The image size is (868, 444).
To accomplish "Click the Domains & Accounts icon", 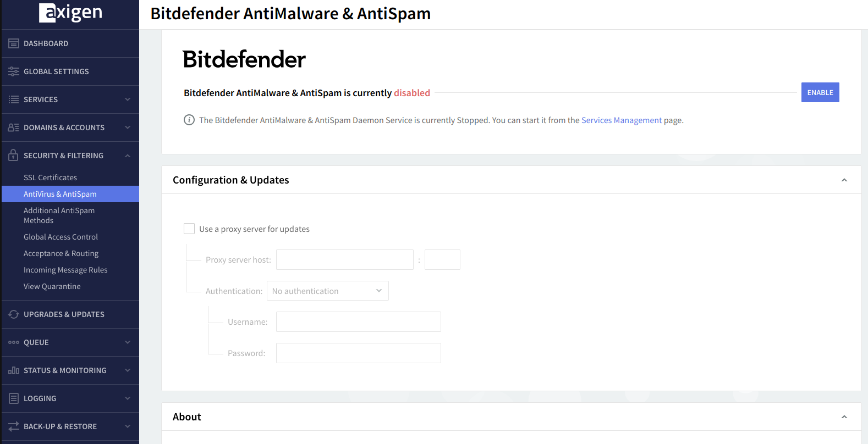I will coord(14,127).
